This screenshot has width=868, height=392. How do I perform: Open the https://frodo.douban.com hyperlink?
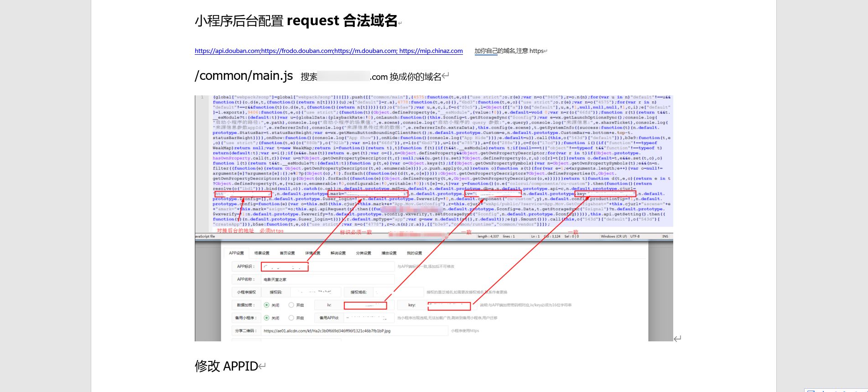click(297, 51)
